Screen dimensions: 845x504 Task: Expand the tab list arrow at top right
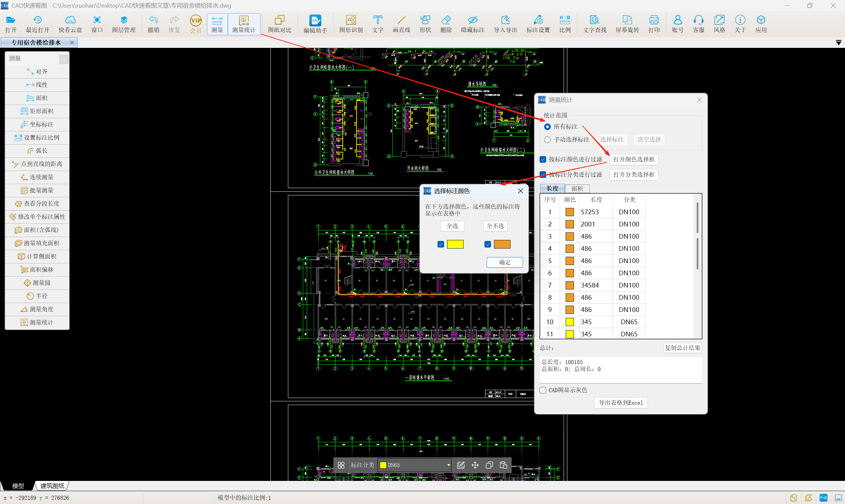point(838,43)
